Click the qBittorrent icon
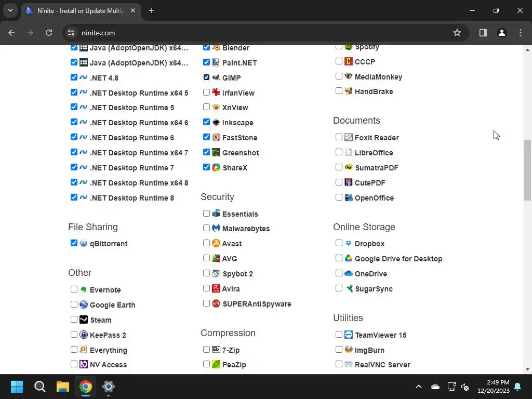This screenshot has height=399, width=532. pos(84,243)
